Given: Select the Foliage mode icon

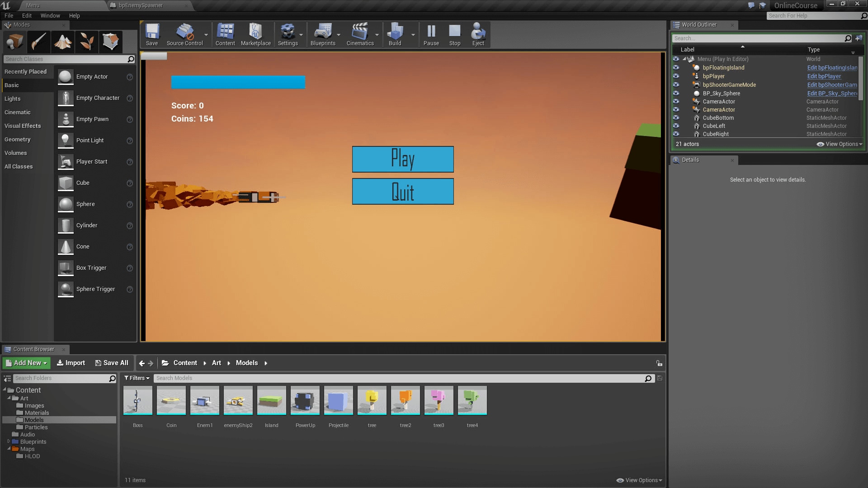Looking at the screenshot, I should click(86, 42).
